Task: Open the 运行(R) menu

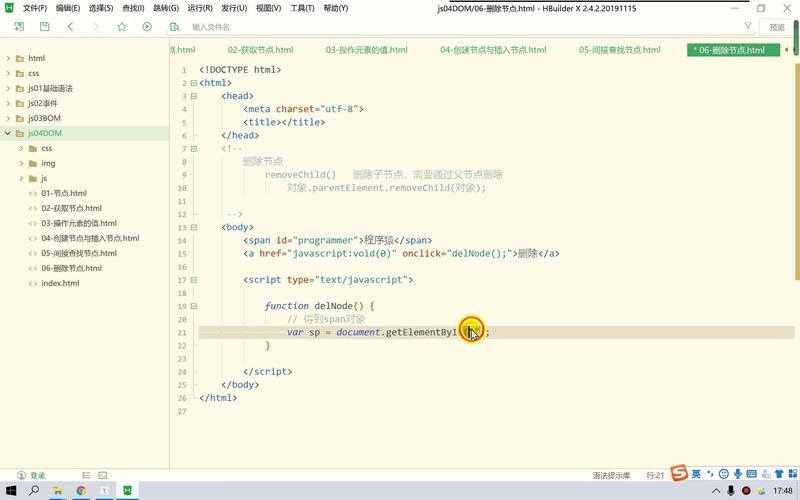Action: pyautogui.click(x=200, y=8)
